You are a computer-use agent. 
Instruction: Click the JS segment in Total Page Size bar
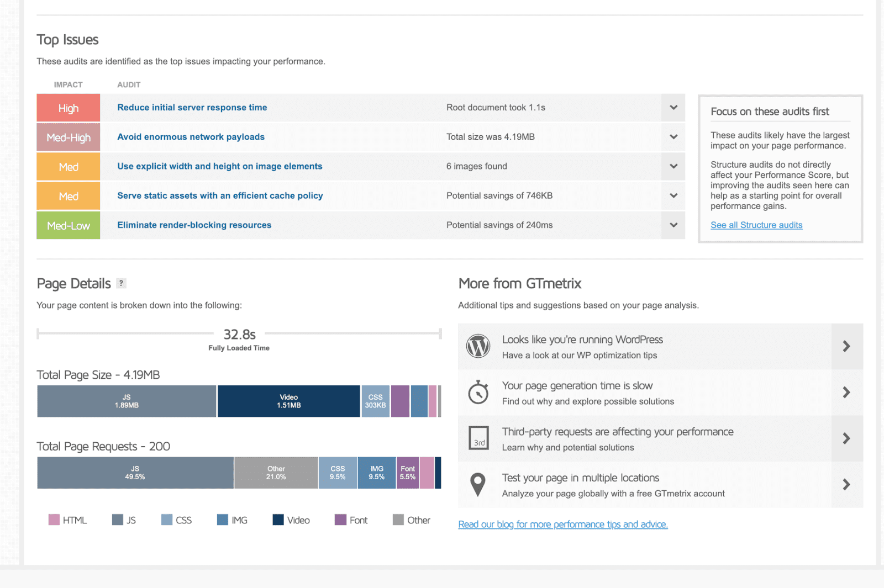pos(126,401)
